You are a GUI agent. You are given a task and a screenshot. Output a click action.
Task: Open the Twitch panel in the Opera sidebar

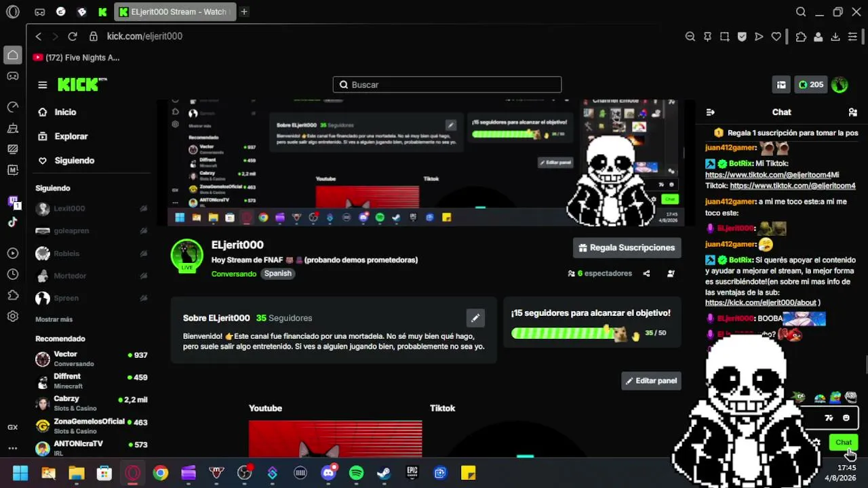click(12, 202)
